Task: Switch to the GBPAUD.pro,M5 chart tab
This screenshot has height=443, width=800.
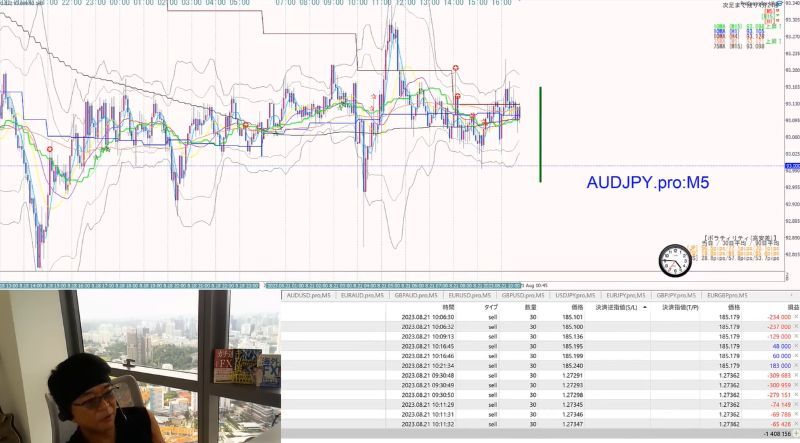Action: tap(416, 296)
